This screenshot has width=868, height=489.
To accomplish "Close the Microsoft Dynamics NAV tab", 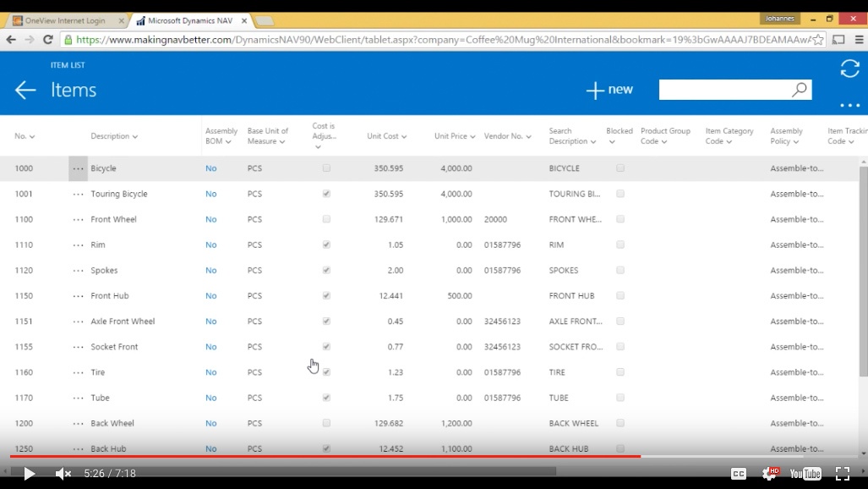I will tap(244, 20).
